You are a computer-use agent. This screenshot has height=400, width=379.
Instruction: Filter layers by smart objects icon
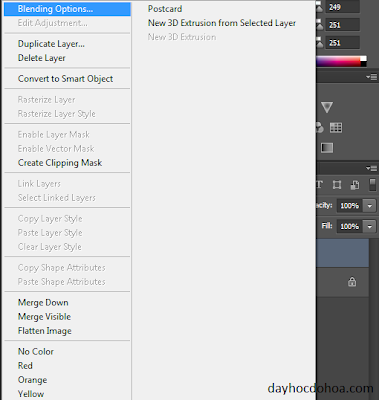[355, 185]
